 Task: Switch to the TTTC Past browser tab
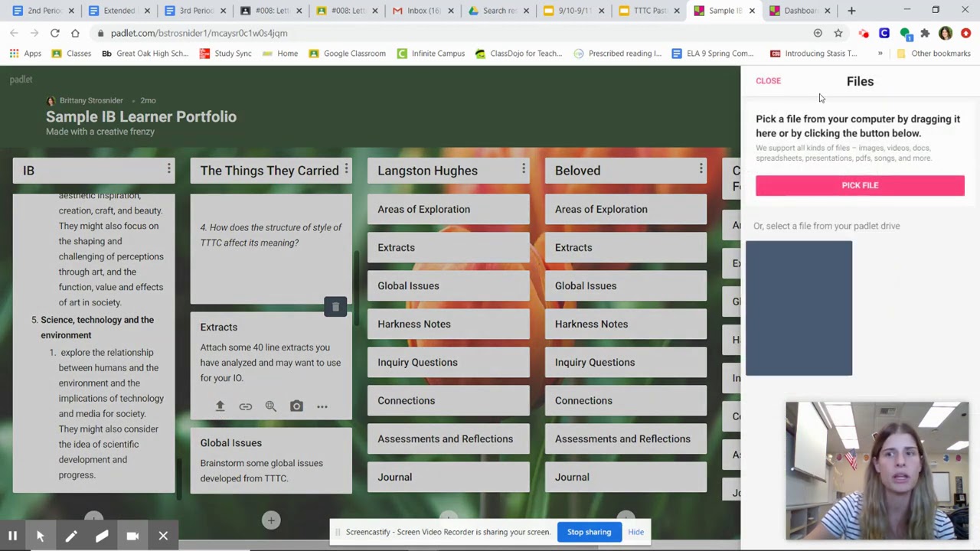[x=648, y=11]
